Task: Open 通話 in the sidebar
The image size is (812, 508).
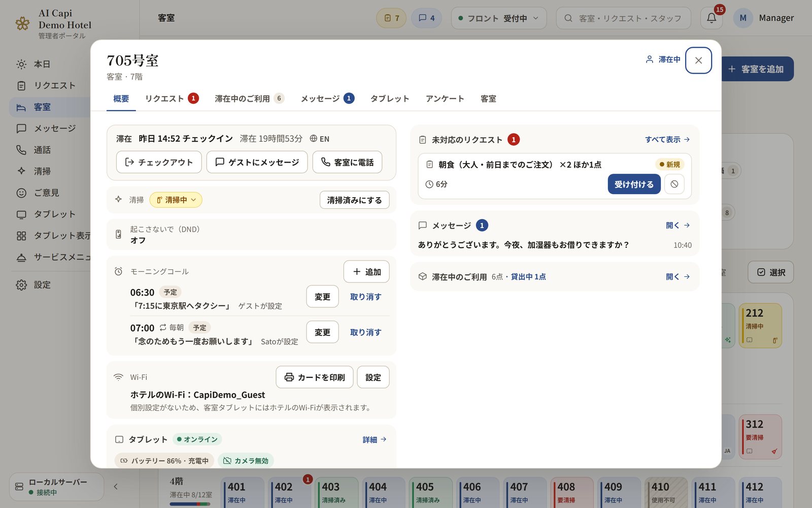Action: coord(50,150)
